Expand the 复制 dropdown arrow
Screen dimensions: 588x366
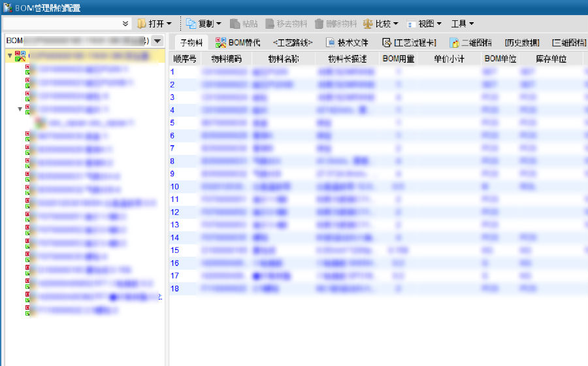pyautogui.click(x=219, y=24)
